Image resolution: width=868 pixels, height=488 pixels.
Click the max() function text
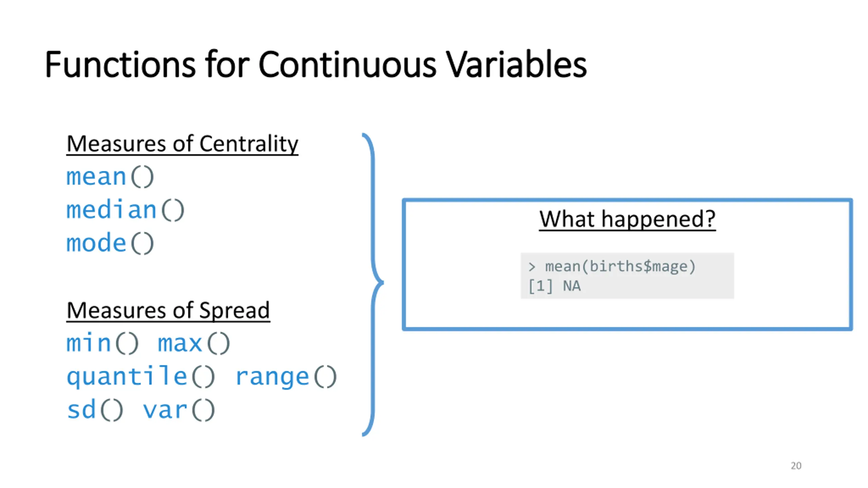pyautogui.click(x=194, y=343)
